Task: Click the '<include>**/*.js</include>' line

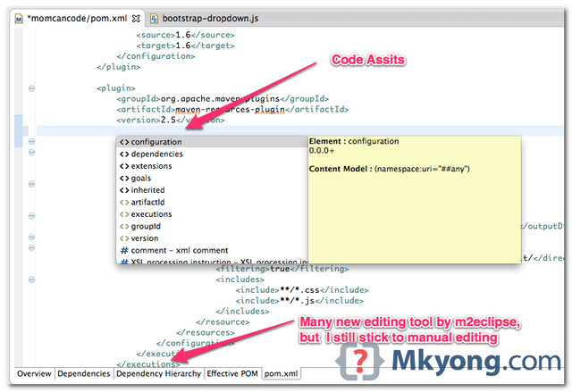Action: pos(299,301)
